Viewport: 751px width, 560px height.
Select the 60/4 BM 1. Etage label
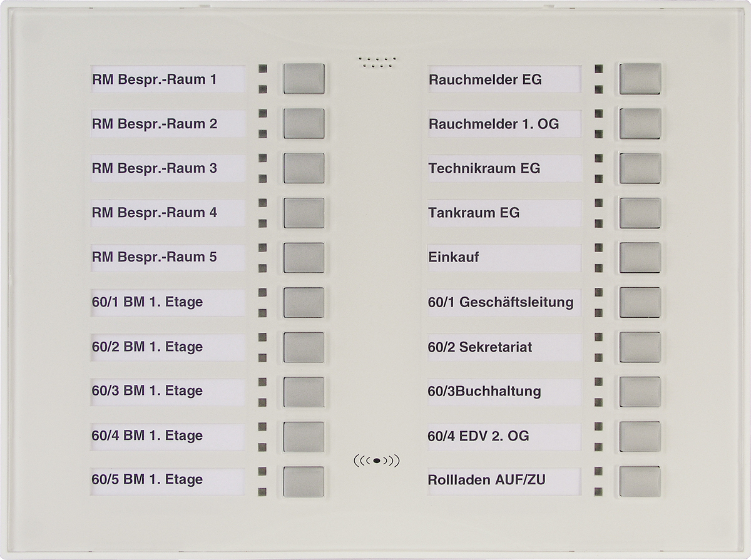click(x=168, y=435)
